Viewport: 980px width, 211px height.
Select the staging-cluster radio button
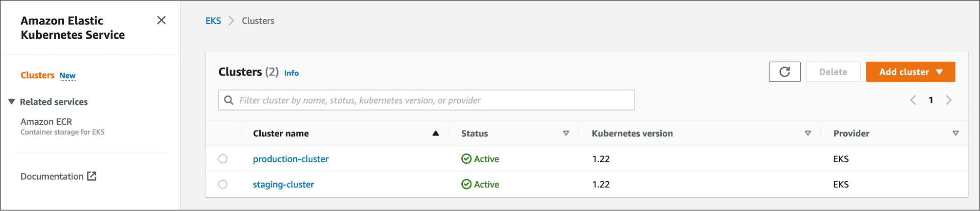[223, 185]
